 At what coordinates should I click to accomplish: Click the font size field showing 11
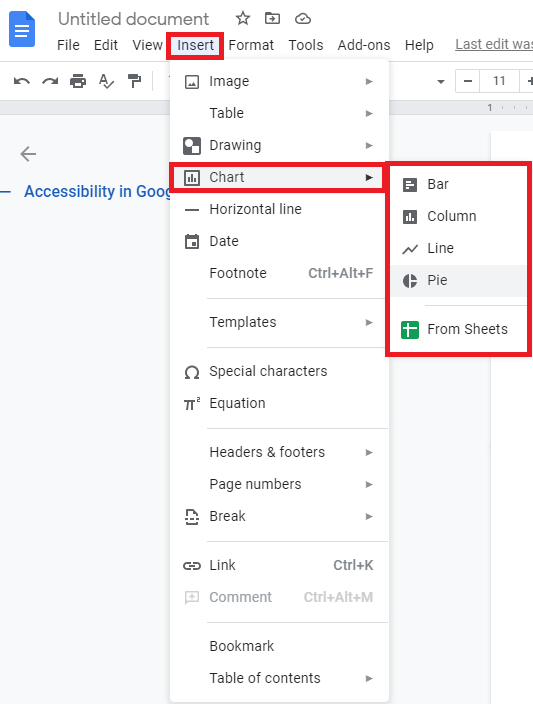point(499,81)
